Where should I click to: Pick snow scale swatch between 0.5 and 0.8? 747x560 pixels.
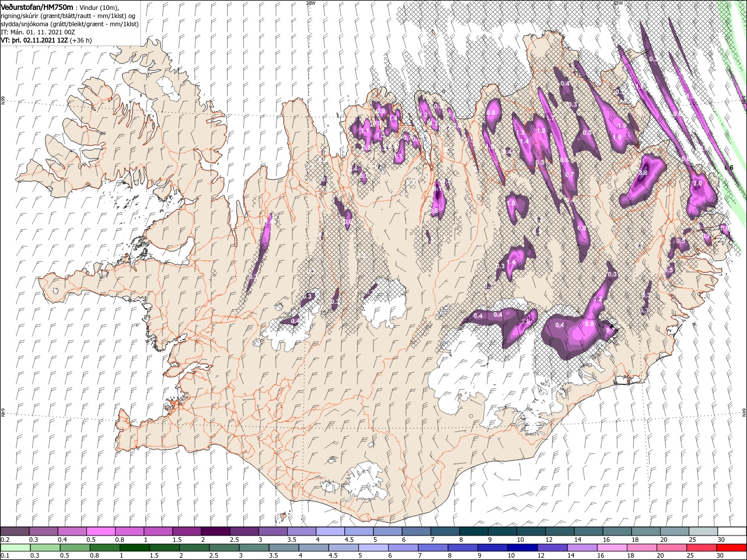point(101,531)
